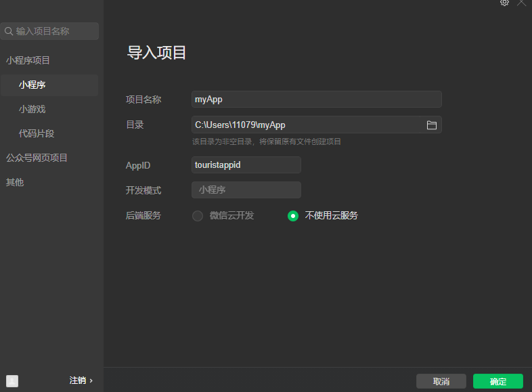Select 小程序项目 category in the sidebar
This screenshot has height=392, width=532.
pyautogui.click(x=28, y=60)
